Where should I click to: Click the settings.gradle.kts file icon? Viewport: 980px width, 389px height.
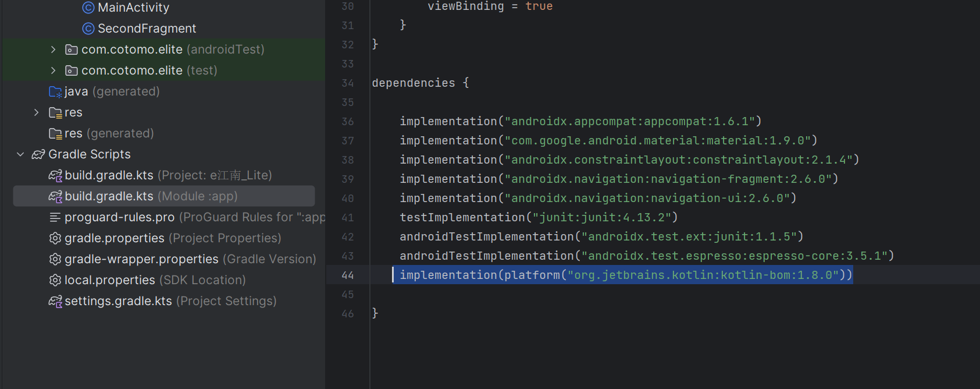pos(55,301)
